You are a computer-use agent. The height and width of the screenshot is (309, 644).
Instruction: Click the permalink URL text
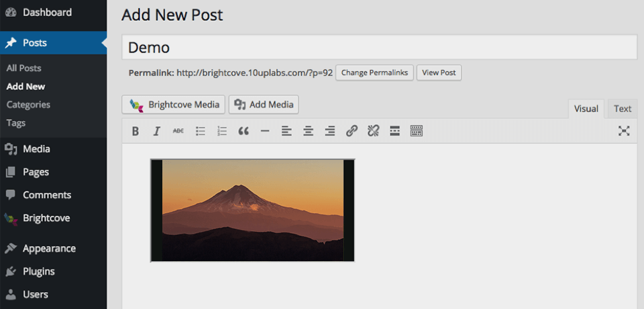tap(255, 73)
